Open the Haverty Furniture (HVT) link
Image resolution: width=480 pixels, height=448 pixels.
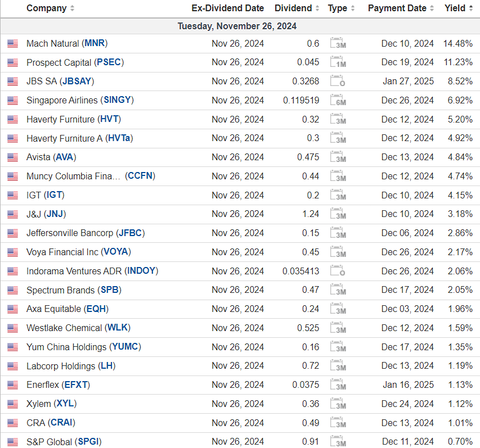(x=73, y=119)
